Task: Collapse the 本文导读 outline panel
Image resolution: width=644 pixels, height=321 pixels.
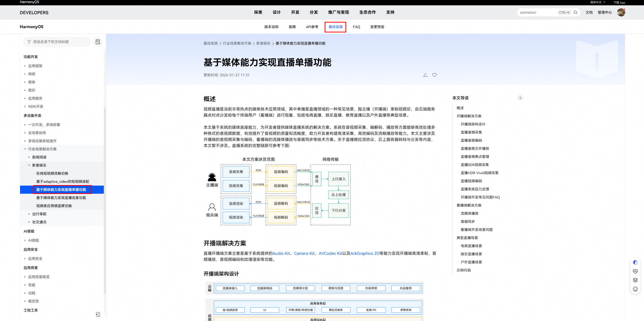Action: [x=520, y=98]
